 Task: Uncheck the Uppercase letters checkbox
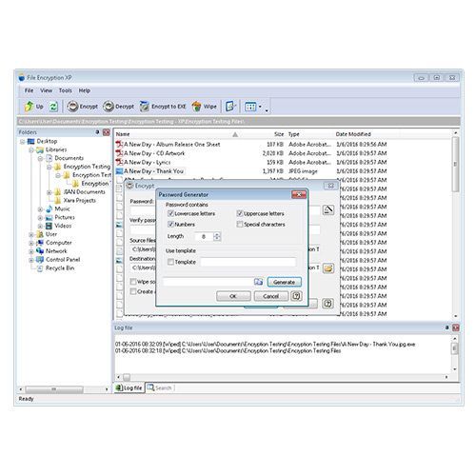[240, 213]
